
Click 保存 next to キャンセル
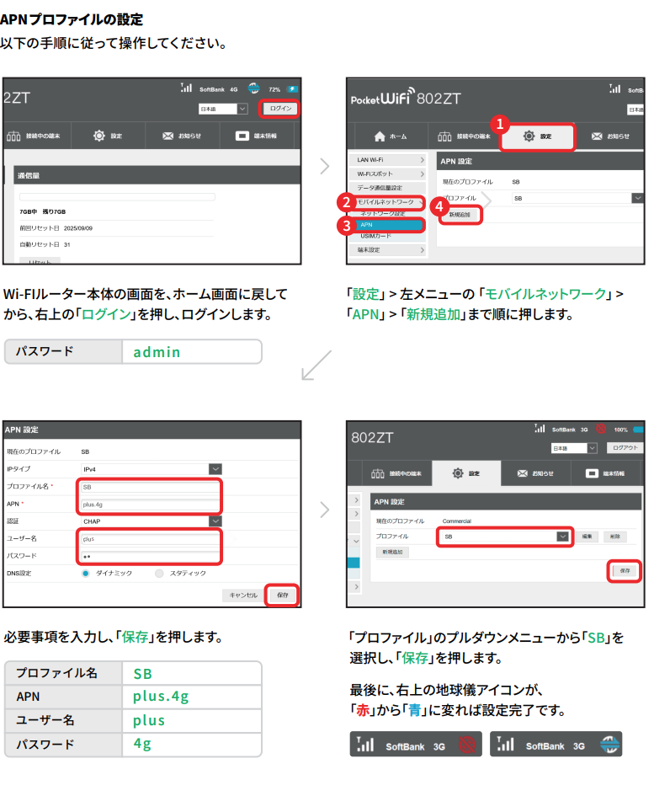tap(282, 595)
